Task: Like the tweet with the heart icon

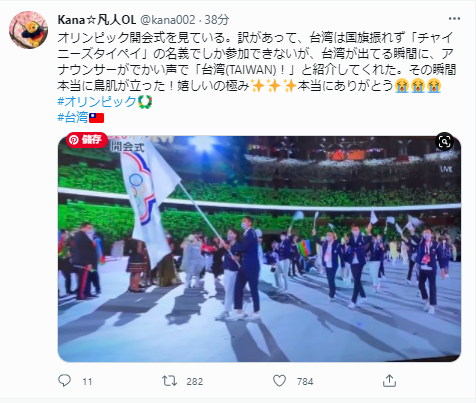Action: tap(279, 381)
